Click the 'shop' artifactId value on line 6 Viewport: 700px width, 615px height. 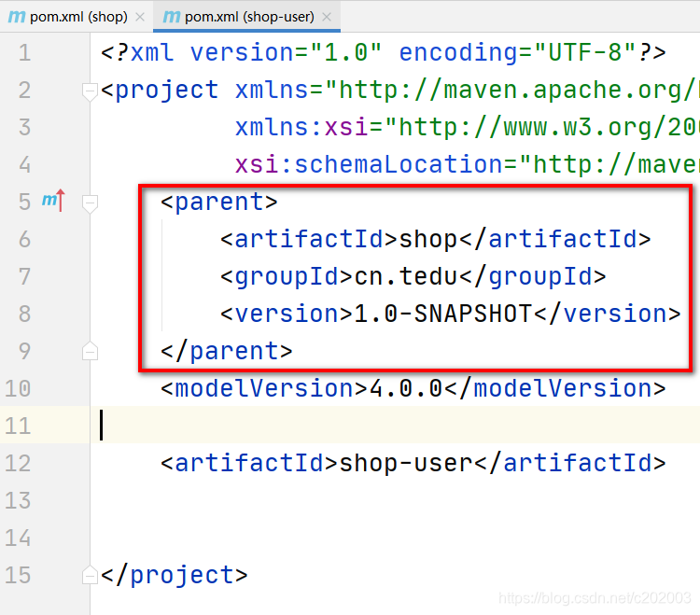click(428, 239)
